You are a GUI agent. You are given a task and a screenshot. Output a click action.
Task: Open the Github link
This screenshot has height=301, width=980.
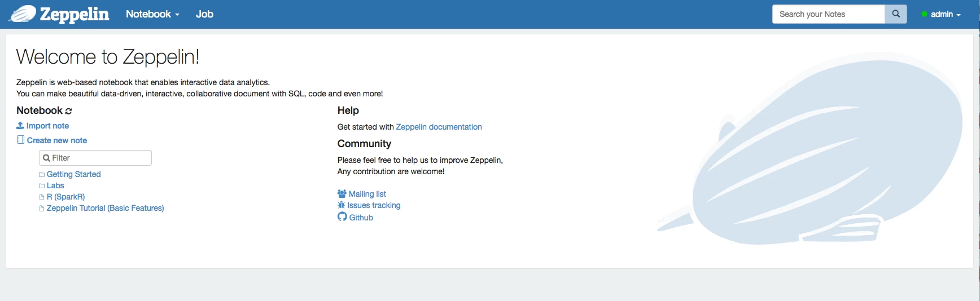361,218
